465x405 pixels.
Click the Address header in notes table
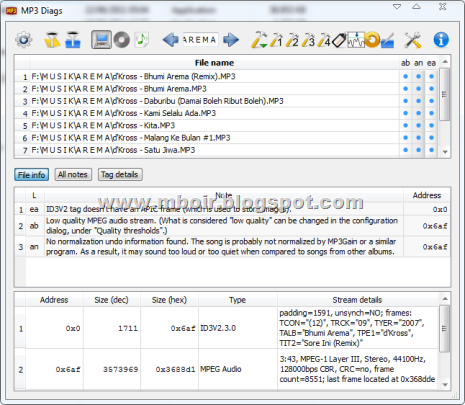pos(427,195)
